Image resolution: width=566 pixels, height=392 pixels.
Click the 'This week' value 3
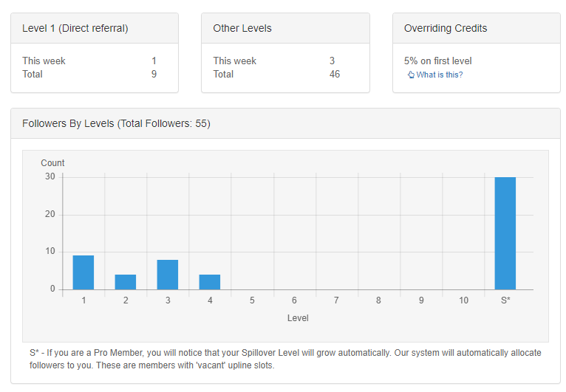333,61
